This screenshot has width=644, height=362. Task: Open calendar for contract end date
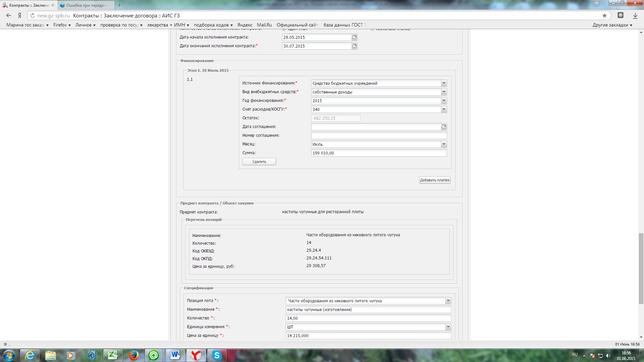(354, 46)
